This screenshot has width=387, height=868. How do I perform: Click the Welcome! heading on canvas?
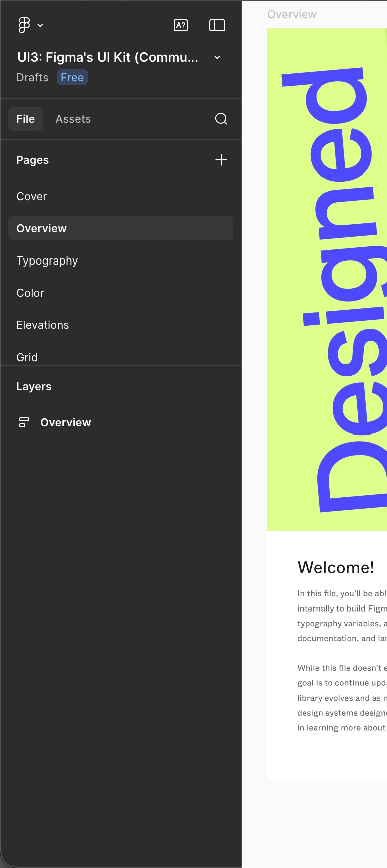click(x=336, y=567)
